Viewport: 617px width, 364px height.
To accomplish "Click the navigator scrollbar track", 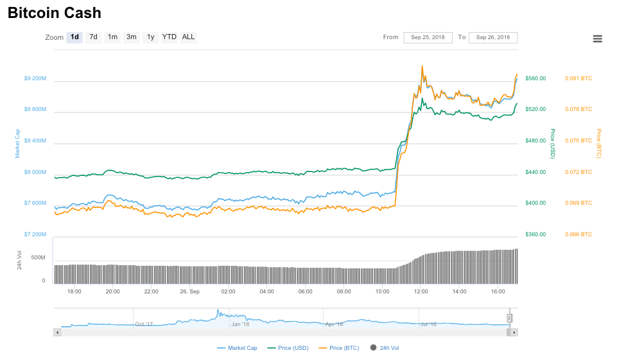I will pos(283,333).
